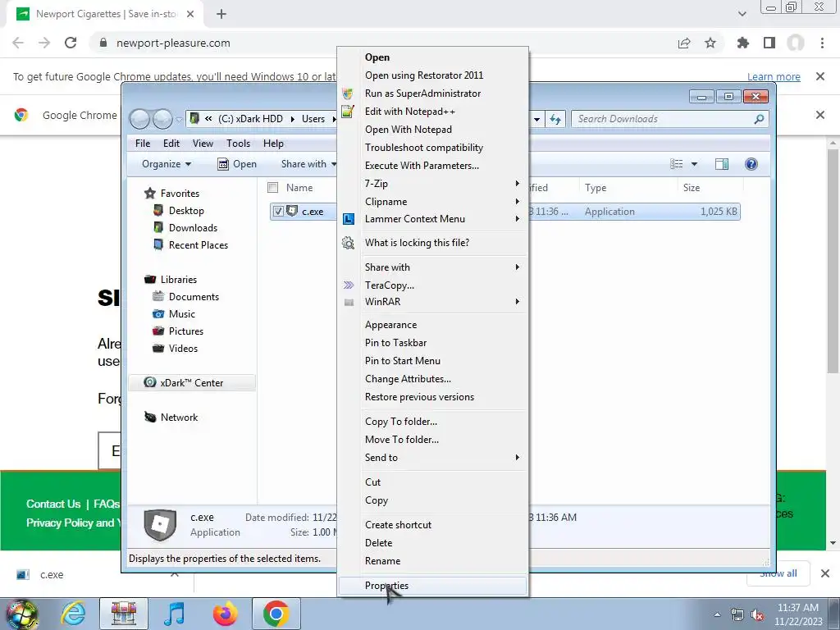
Task: Toggle Chrome side panel icon
Action: pyautogui.click(x=769, y=43)
